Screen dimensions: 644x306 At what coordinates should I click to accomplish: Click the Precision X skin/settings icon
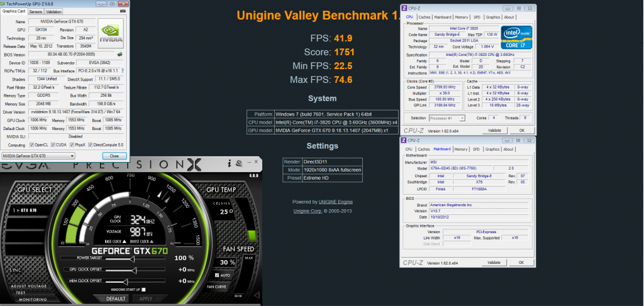click(238, 164)
